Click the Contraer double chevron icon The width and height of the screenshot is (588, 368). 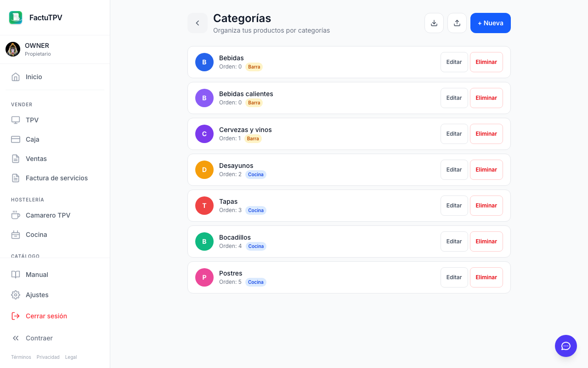coord(16,338)
